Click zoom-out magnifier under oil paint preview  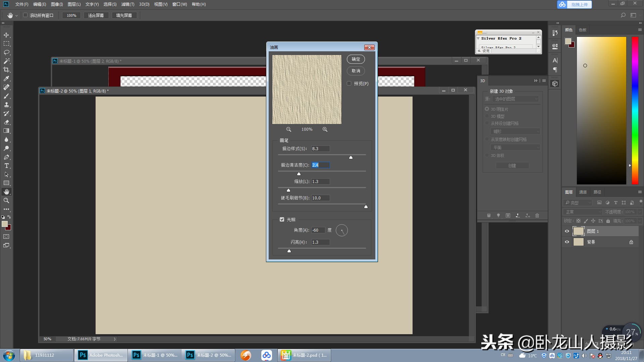coord(288,129)
